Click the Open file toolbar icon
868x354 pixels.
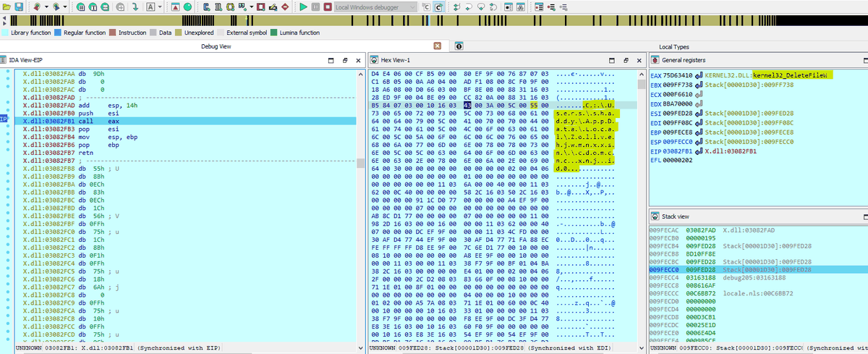(x=7, y=7)
